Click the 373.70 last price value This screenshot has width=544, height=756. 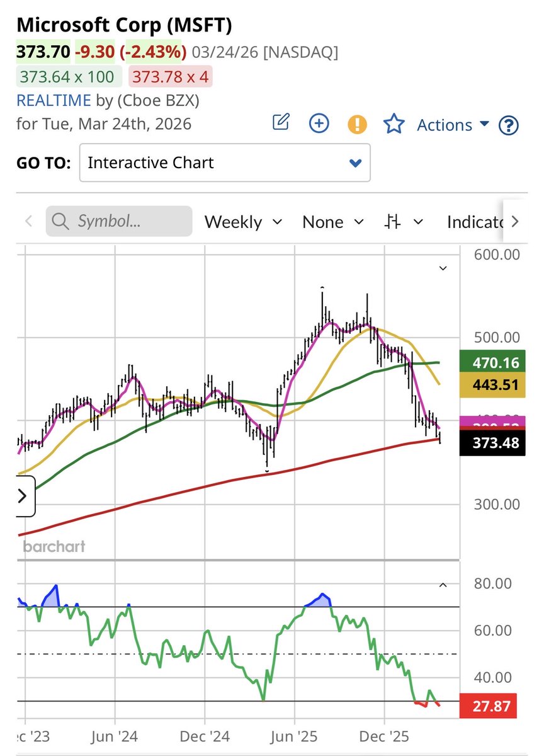tap(43, 52)
